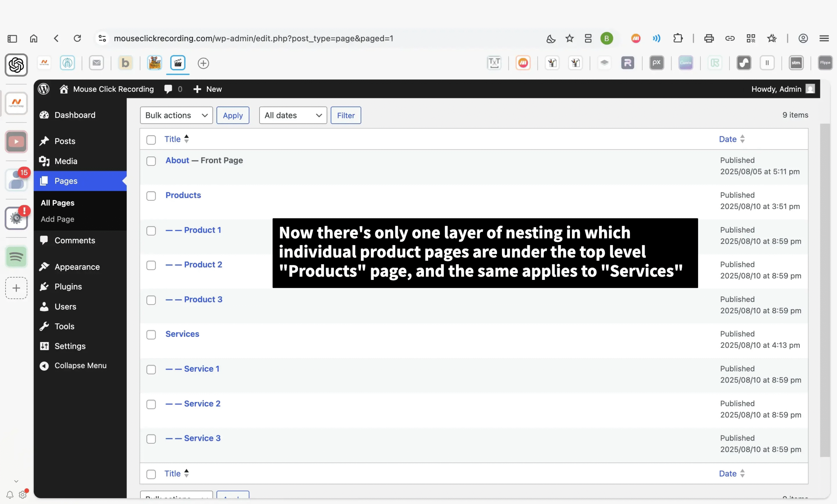Go to Add Page submenu

(x=58, y=219)
